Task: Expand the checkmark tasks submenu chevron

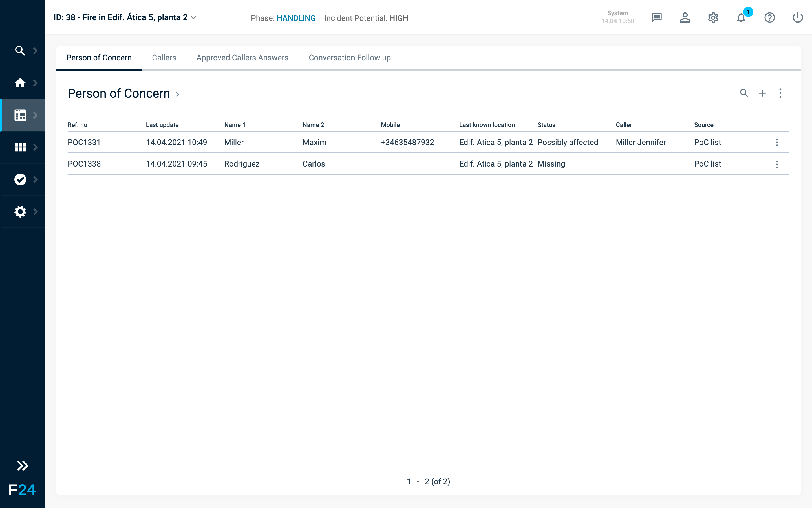Action: point(35,179)
